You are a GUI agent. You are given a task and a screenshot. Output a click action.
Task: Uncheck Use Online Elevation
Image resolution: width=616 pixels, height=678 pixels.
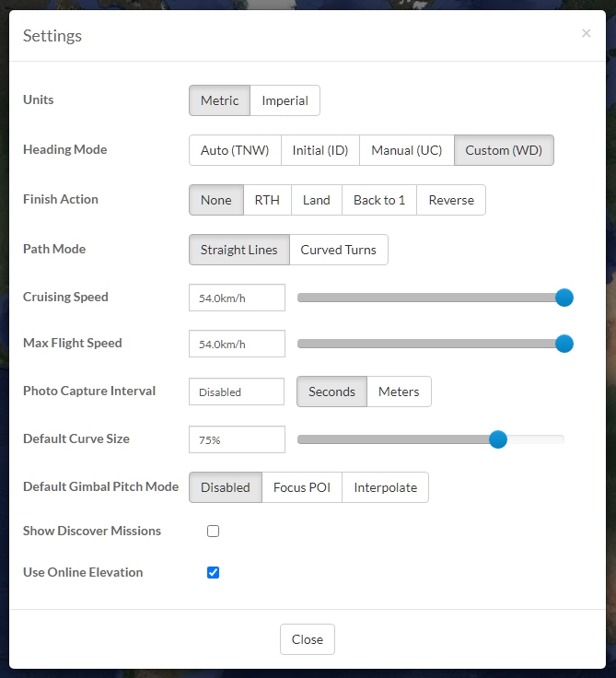213,572
